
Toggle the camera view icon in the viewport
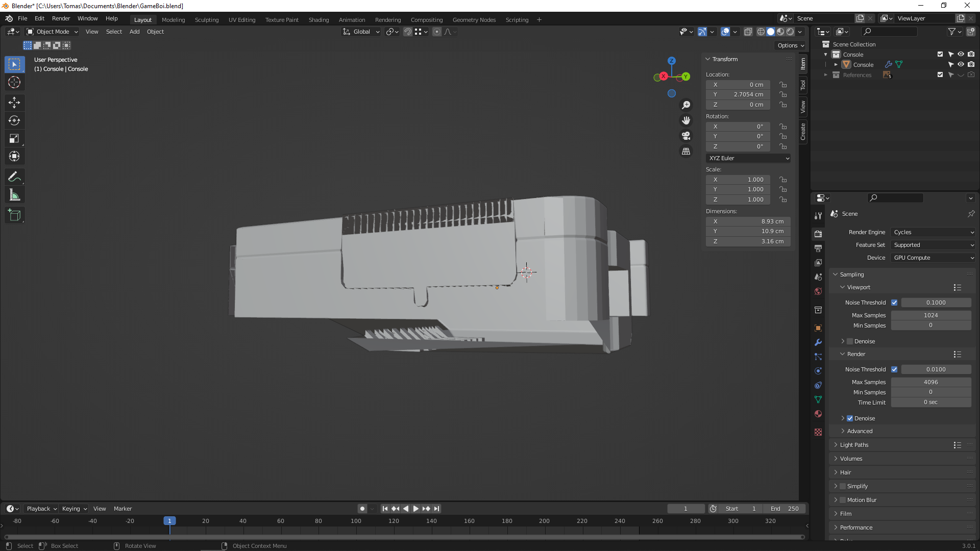click(x=686, y=136)
